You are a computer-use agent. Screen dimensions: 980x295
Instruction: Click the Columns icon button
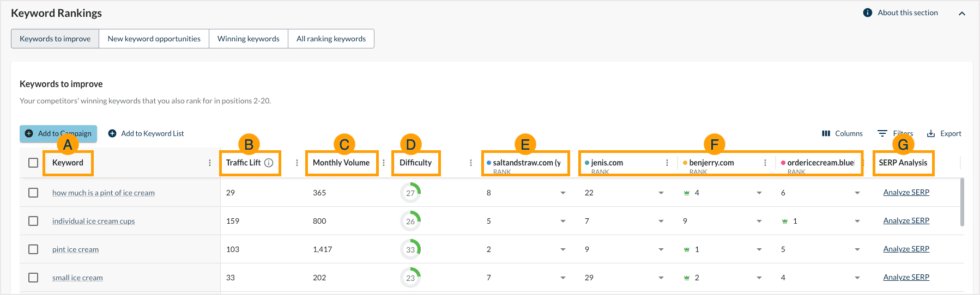click(826, 133)
